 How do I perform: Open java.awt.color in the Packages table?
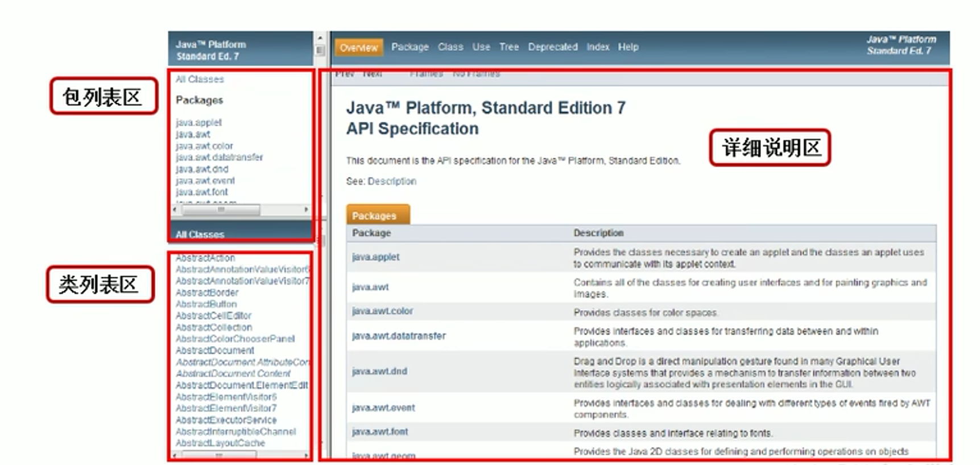382,311
